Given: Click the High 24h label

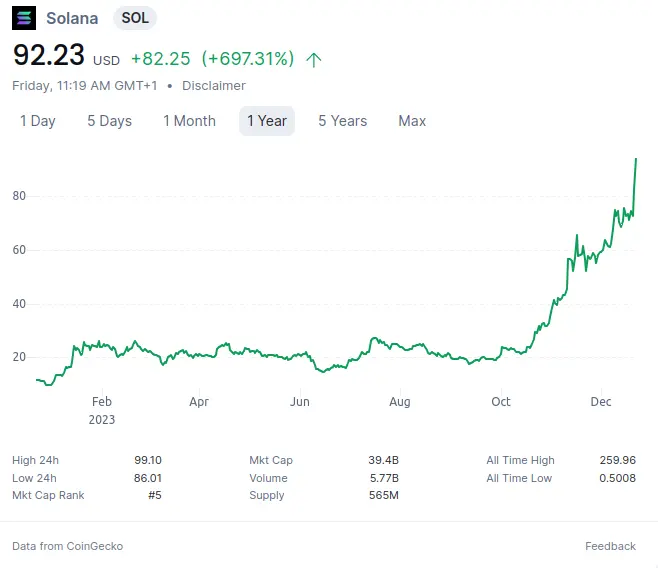Looking at the screenshot, I should pyautogui.click(x=35, y=460).
